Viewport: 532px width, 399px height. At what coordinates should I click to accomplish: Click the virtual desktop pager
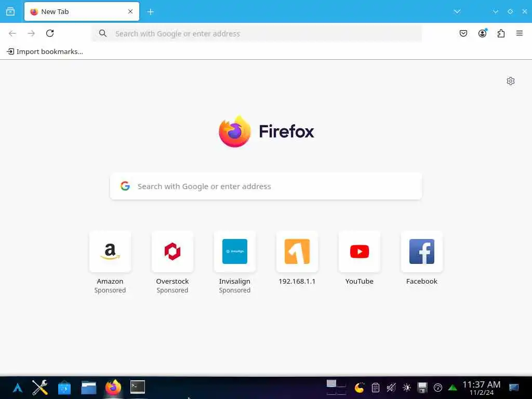click(336, 388)
